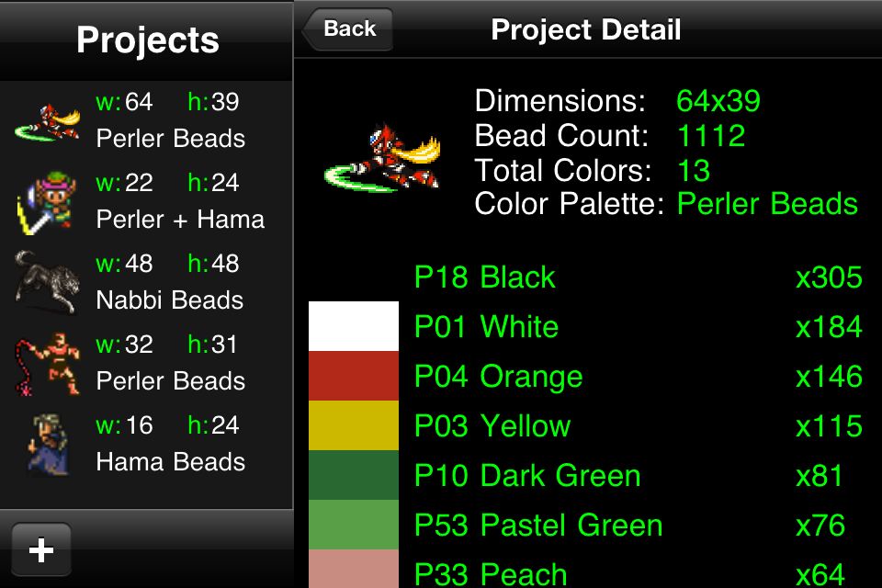Tap the plus button to add project
This screenshot has width=882, height=588.
click(41, 549)
